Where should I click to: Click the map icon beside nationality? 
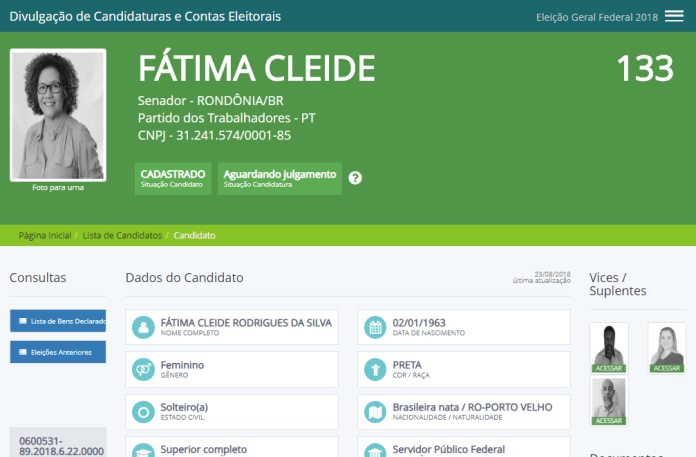[x=375, y=411]
